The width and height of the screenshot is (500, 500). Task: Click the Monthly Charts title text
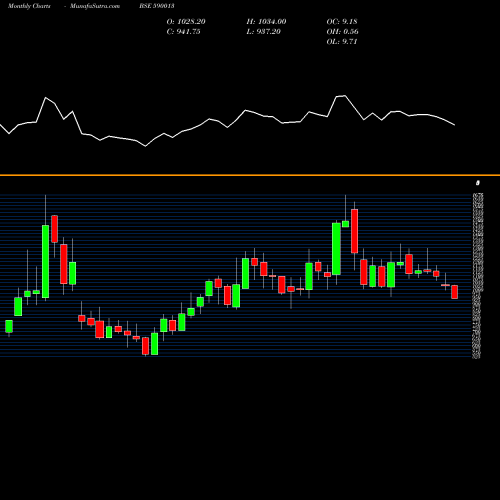pos(29,6)
